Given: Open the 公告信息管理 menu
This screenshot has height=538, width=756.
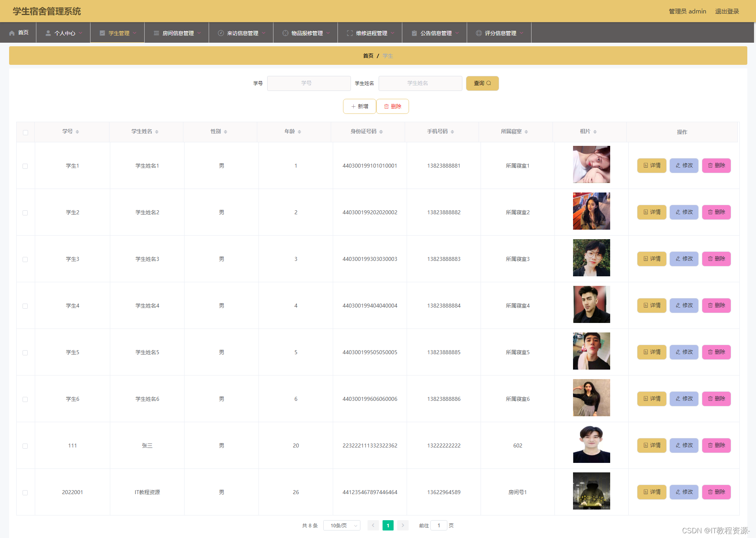Looking at the screenshot, I should point(435,33).
